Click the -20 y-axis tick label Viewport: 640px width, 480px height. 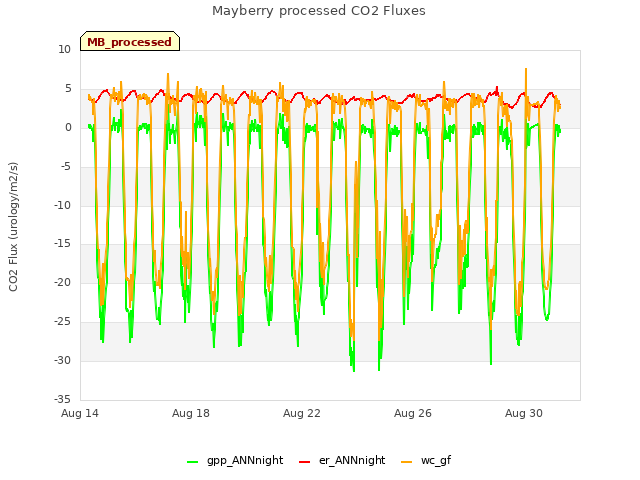[63, 282]
